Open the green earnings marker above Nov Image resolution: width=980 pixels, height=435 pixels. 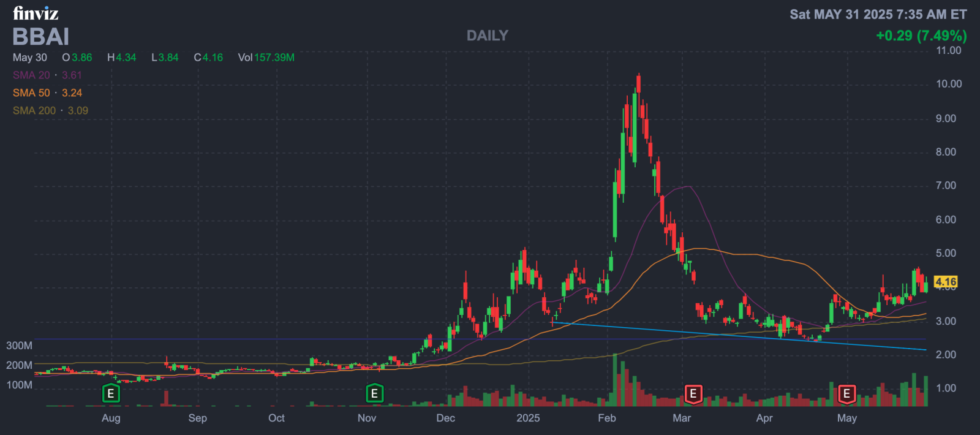coord(374,393)
